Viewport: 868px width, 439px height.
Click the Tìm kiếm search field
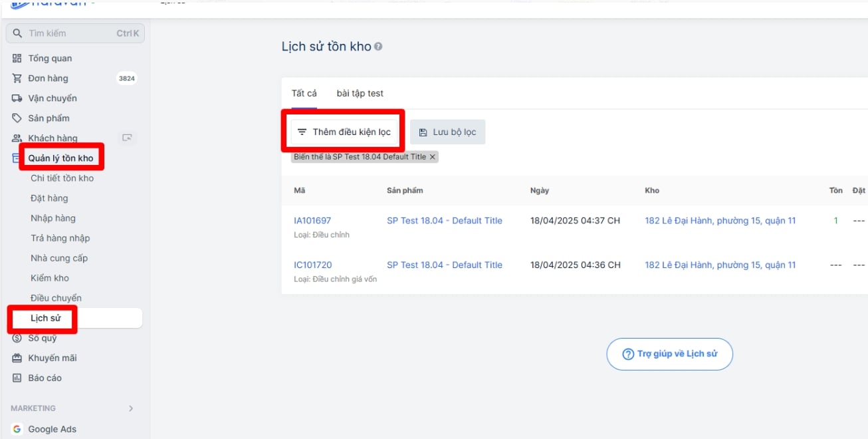click(70, 33)
